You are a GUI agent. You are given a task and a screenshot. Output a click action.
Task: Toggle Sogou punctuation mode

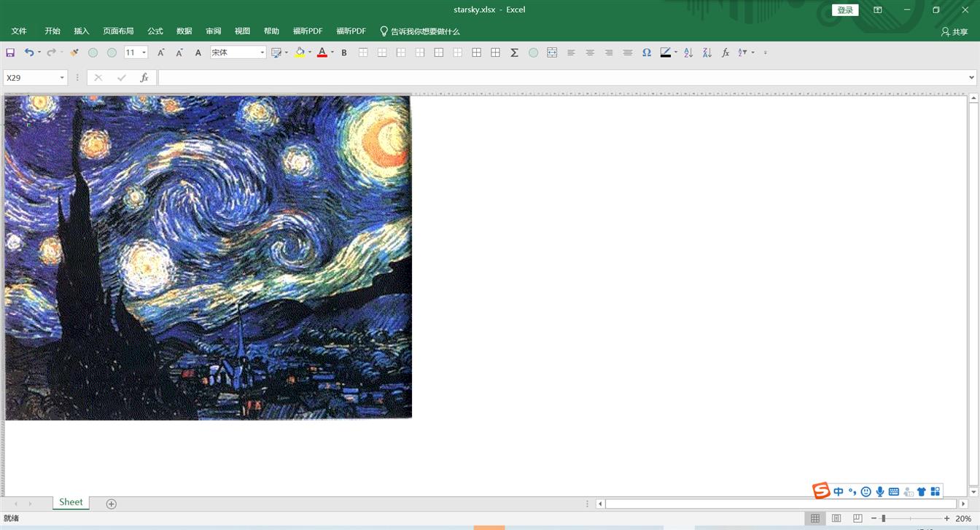[x=852, y=491]
